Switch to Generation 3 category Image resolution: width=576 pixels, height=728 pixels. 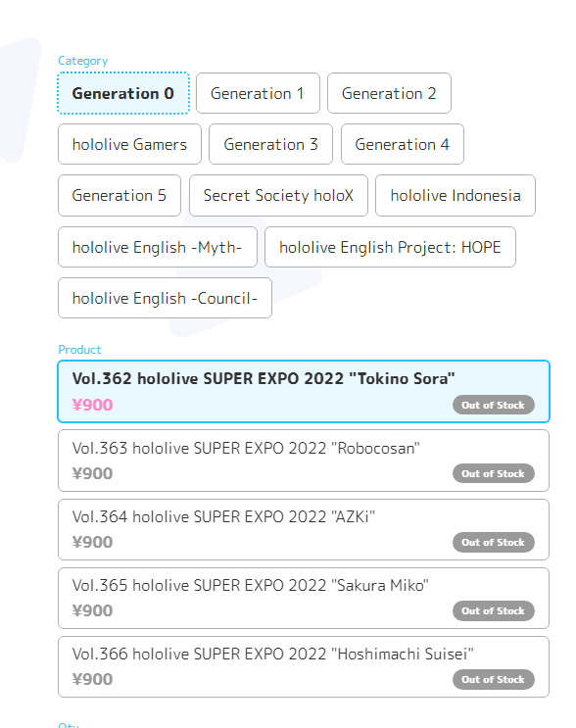tap(270, 144)
